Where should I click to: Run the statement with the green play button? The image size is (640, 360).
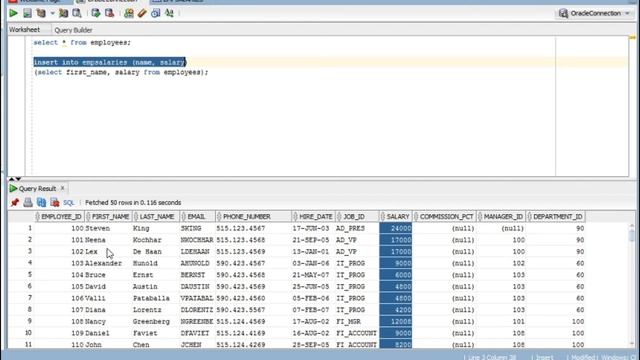point(13,13)
